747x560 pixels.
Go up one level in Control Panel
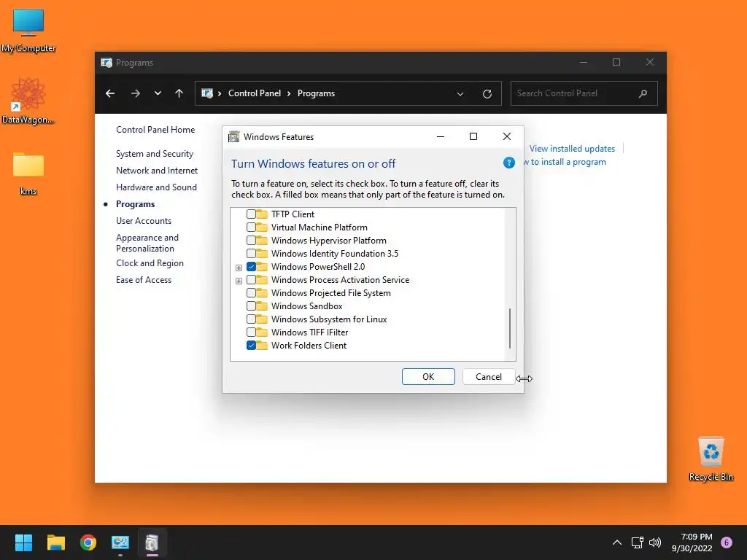tap(179, 93)
